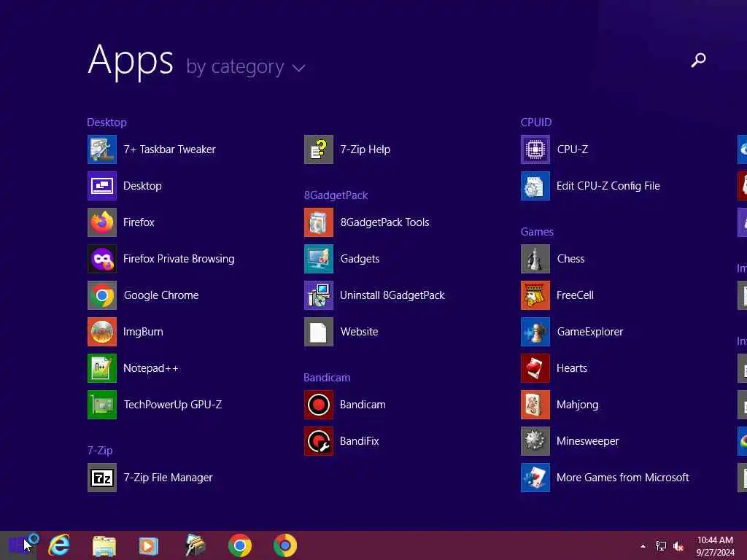This screenshot has width=747, height=560.
Task: Click the 'Uninstall 8GadgetPack' label
Action: point(392,295)
